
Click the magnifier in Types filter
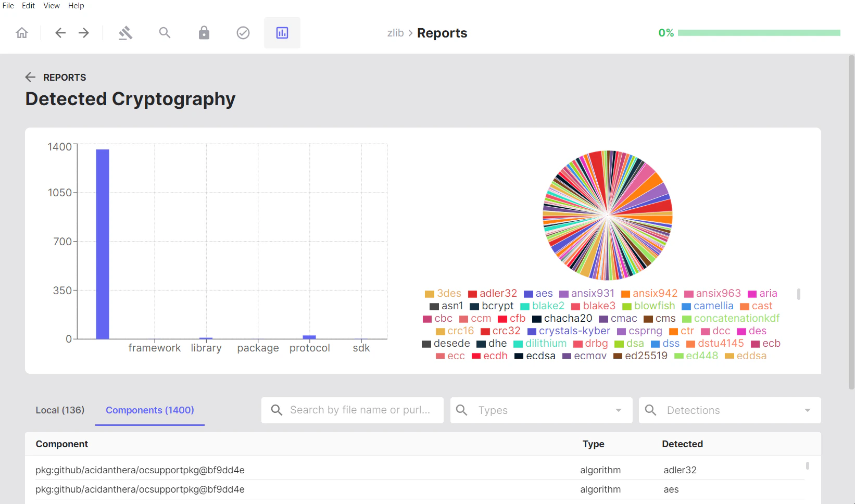462,410
